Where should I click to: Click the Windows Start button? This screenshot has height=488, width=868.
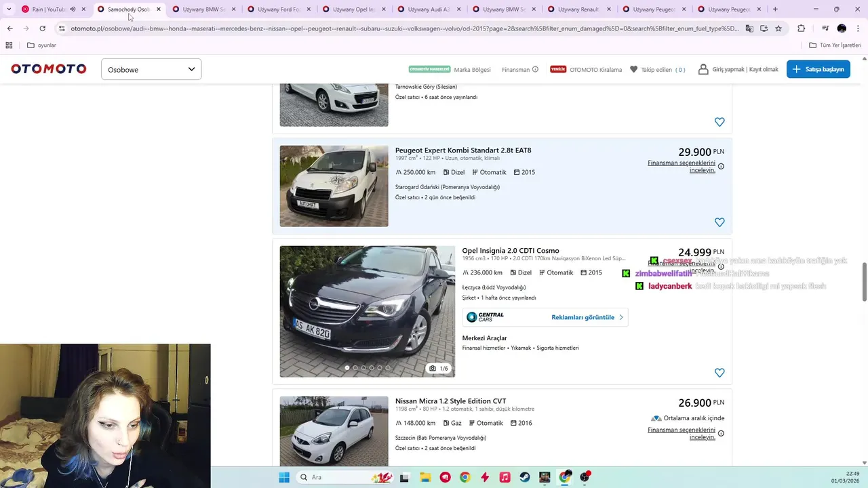[x=283, y=477]
